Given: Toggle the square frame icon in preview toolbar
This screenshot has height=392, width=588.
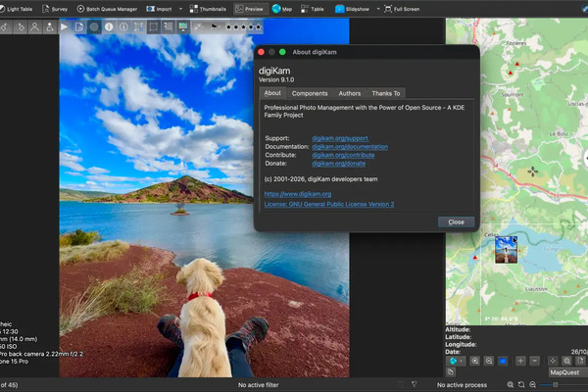Looking at the screenshot, I should (x=154, y=26).
